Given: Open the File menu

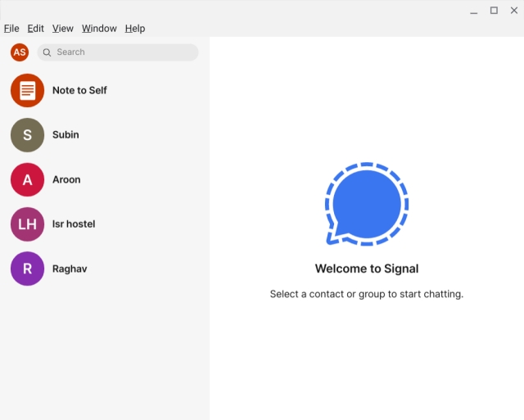Looking at the screenshot, I should pos(11,29).
